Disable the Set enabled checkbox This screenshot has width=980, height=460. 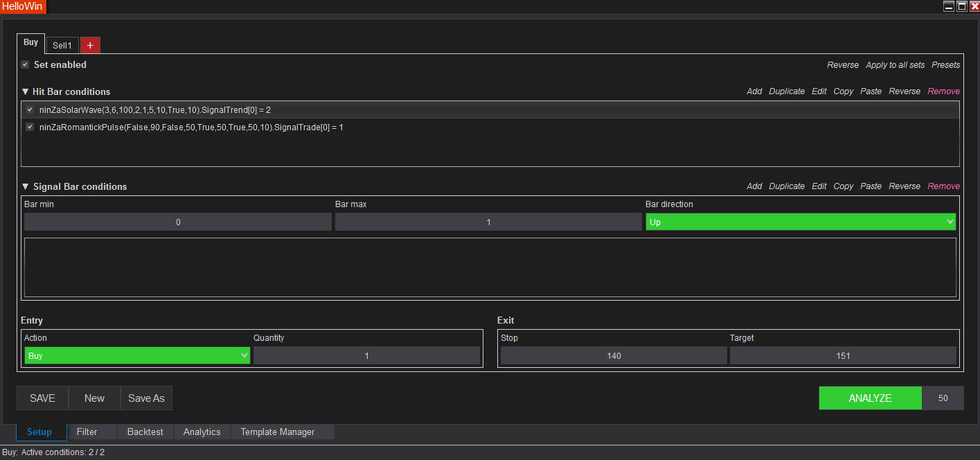25,64
